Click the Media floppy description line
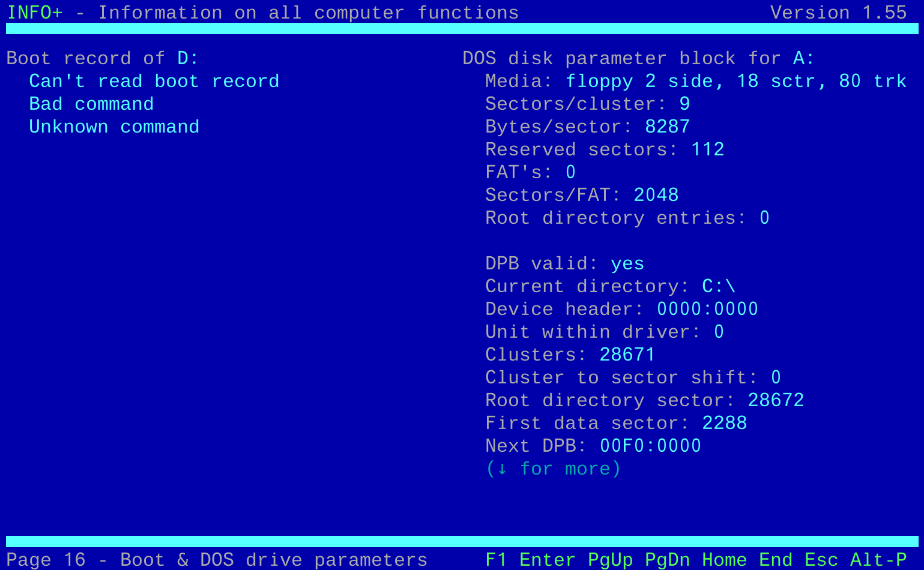Image resolution: width=924 pixels, height=570 pixels. pos(695,81)
